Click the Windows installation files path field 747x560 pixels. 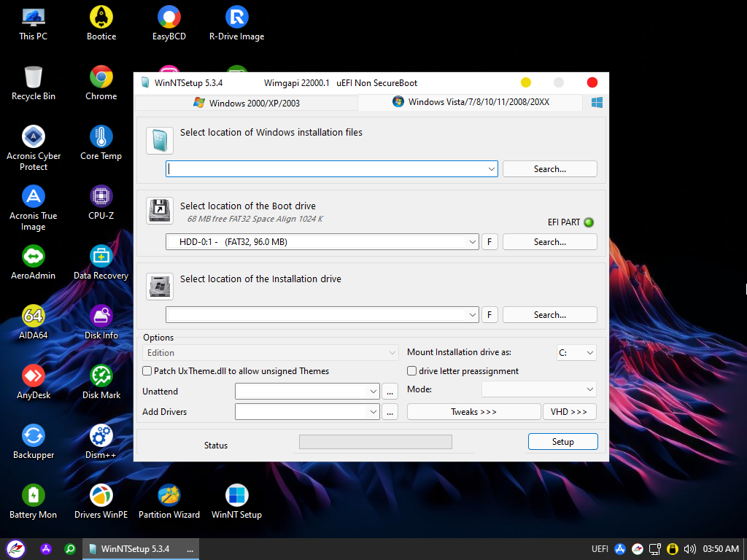332,169
